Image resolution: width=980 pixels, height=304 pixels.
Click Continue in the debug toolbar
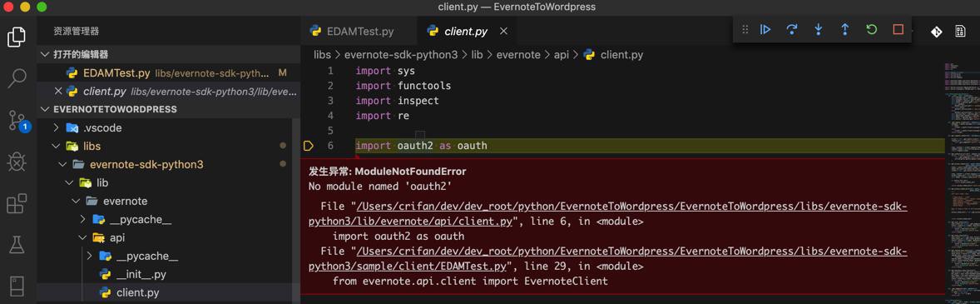[765, 29]
